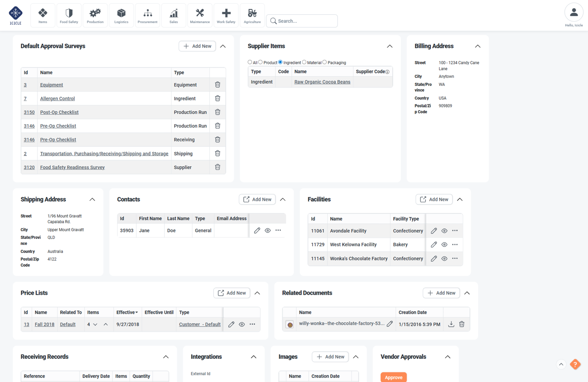This screenshot has height=382, width=588.
Task: Click the top Search field
Action: (302, 21)
